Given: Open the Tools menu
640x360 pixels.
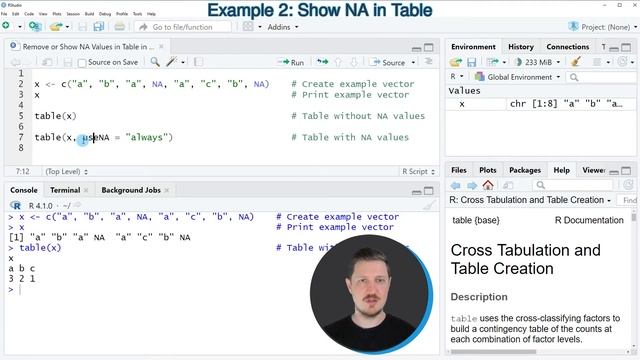Looking at the screenshot, I should coord(137,14).
